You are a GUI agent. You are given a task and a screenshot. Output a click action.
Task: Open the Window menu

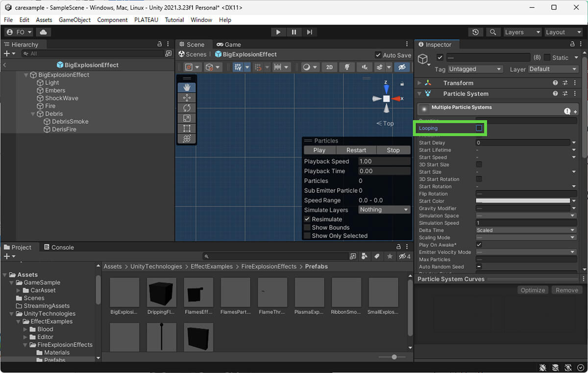coord(201,20)
